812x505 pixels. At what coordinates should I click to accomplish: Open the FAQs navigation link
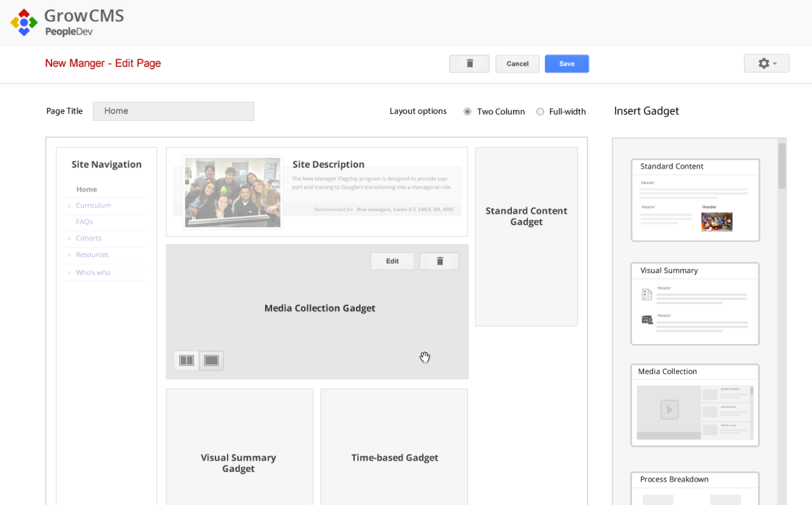pyautogui.click(x=84, y=222)
